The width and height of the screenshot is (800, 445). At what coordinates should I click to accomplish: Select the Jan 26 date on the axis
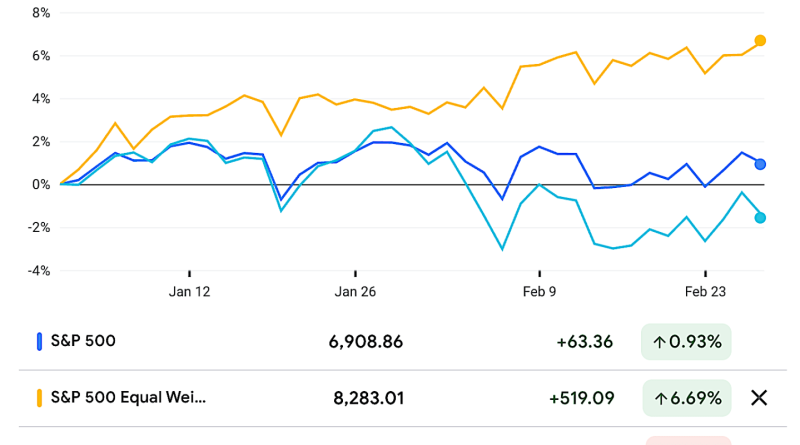[357, 292]
